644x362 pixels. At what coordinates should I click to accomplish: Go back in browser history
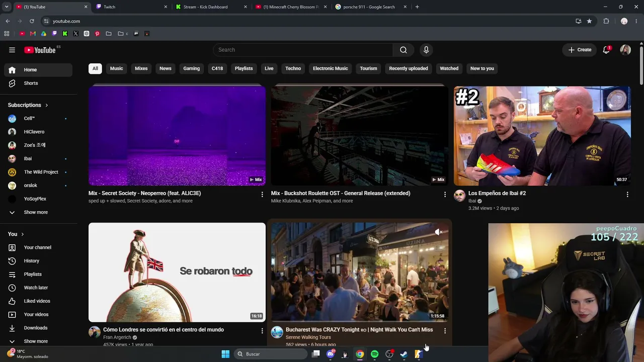[8, 21]
